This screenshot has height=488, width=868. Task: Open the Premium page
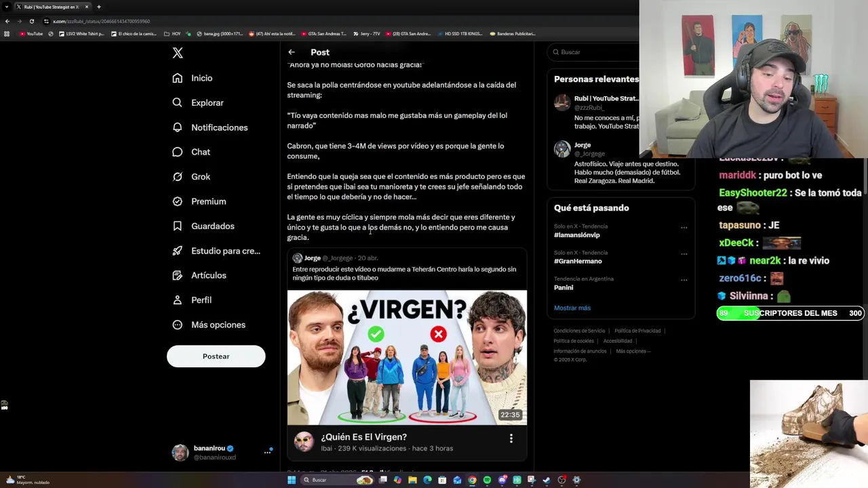coord(199,201)
